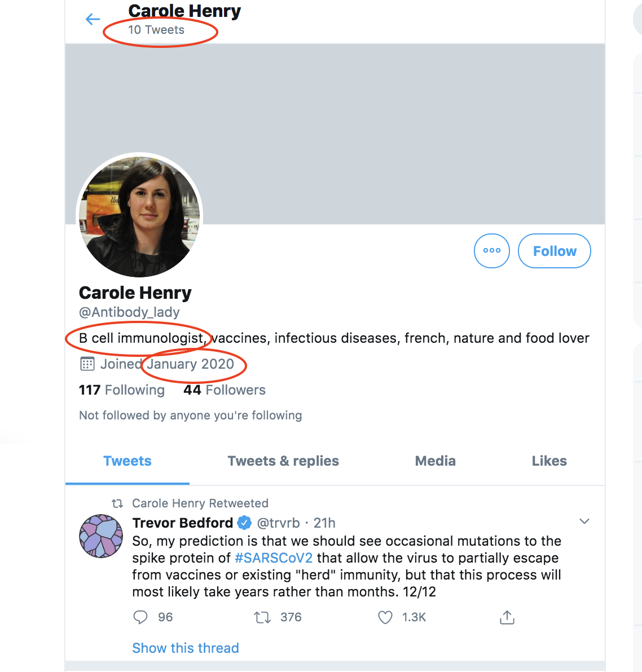This screenshot has width=642, height=672.
Task: Click the calendar icon beside Joined date
Action: 87,364
